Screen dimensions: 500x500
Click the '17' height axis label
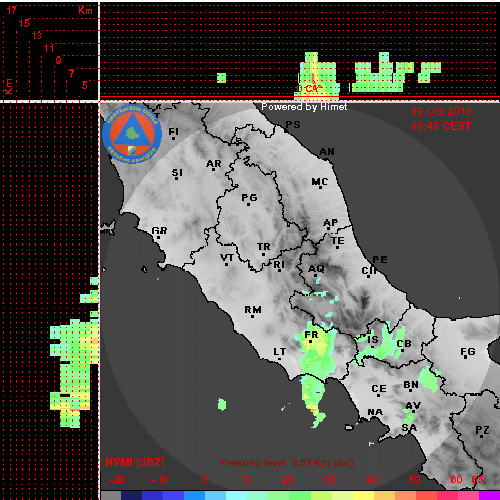12,10
